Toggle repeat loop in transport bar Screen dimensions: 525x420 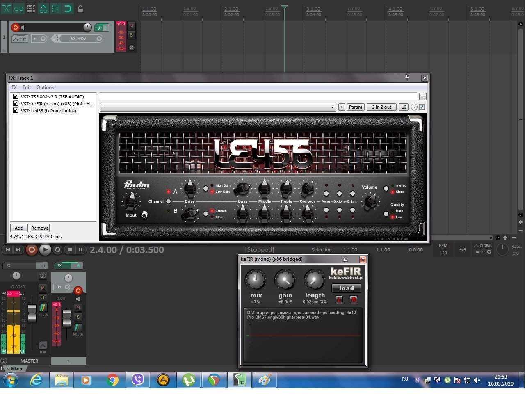[58, 249]
